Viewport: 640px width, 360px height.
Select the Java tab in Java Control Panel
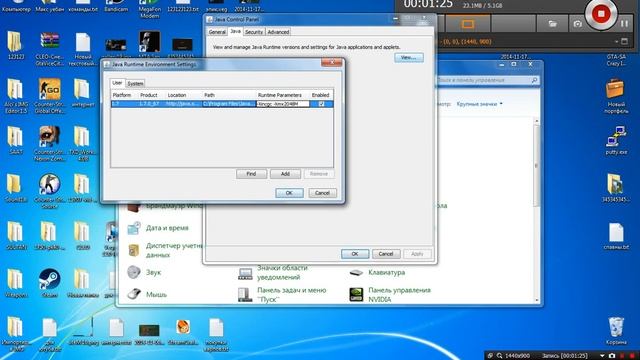[x=235, y=31]
